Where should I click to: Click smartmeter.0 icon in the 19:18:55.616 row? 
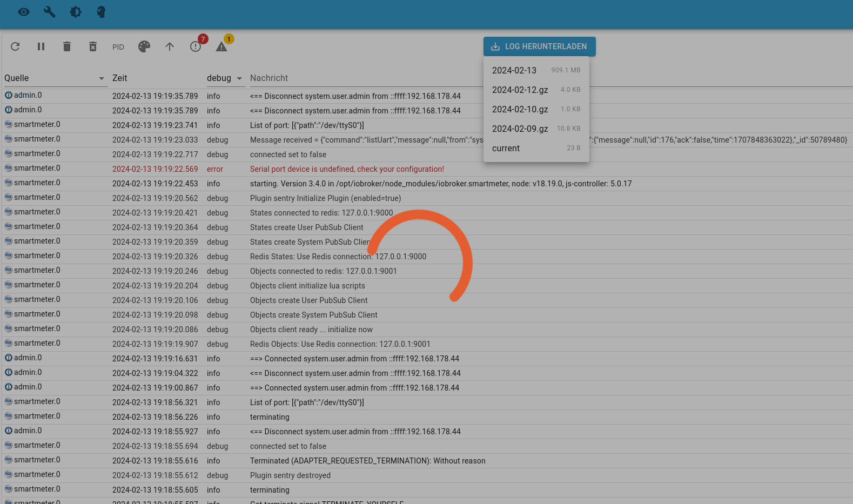click(x=9, y=460)
